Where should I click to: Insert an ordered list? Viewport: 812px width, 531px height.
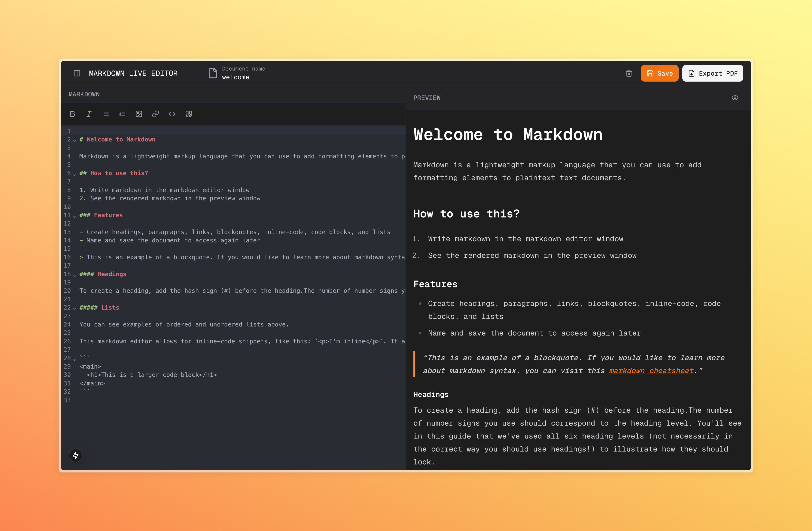[x=122, y=114]
